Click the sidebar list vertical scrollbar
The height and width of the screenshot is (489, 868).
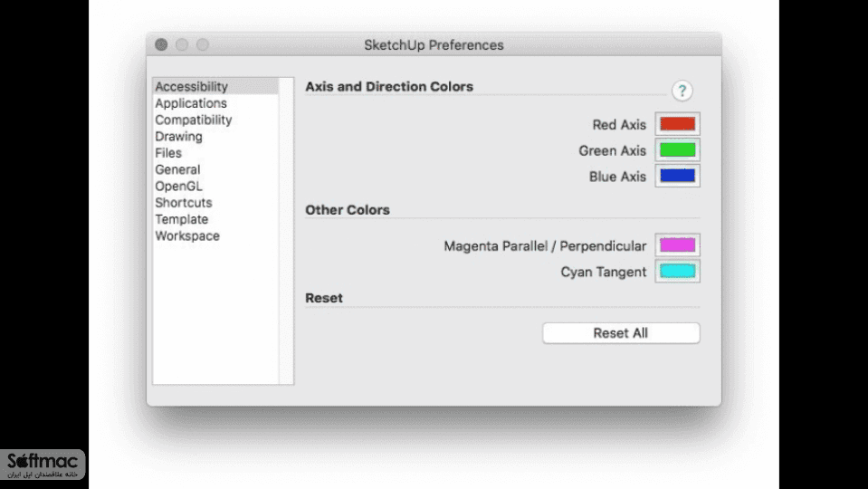click(286, 231)
